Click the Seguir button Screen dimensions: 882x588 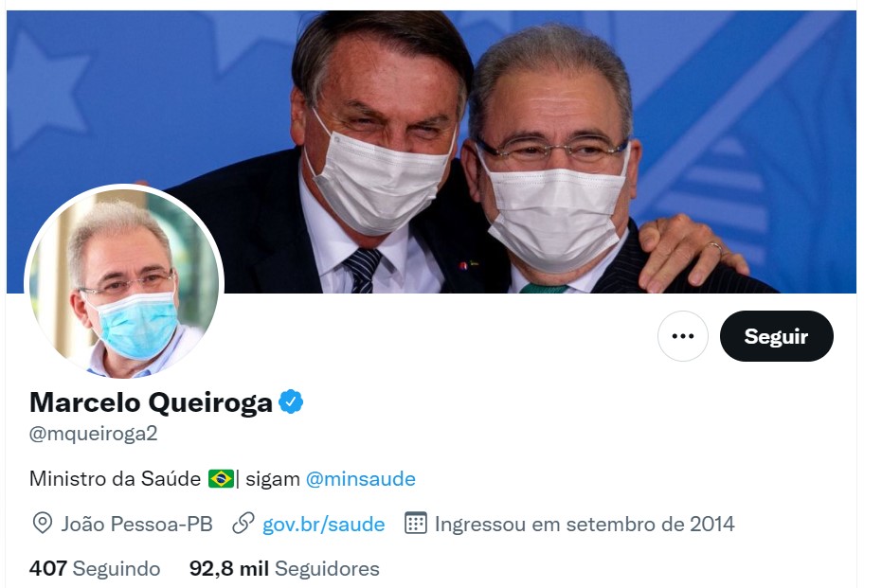(x=776, y=336)
